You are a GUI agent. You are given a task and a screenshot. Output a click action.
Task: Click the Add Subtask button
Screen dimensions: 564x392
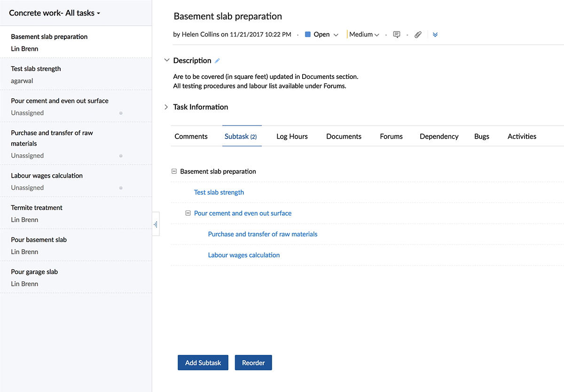203,363
